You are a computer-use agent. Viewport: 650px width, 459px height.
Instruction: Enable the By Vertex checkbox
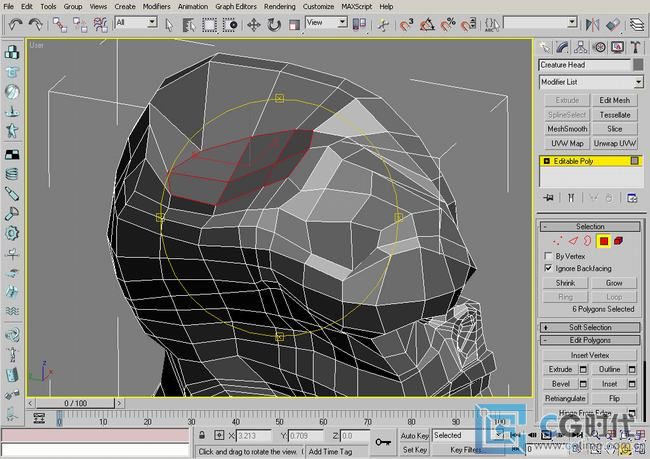pos(548,256)
